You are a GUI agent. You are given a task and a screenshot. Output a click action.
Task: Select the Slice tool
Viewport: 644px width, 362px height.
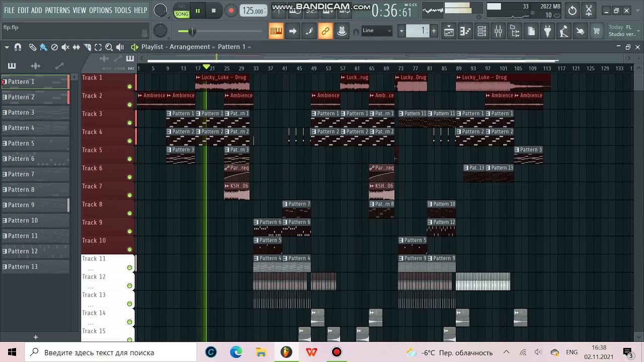point(88,47)
